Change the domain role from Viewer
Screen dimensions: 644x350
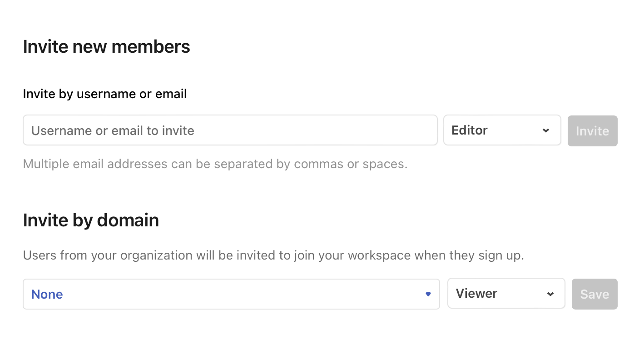point(506,294)
